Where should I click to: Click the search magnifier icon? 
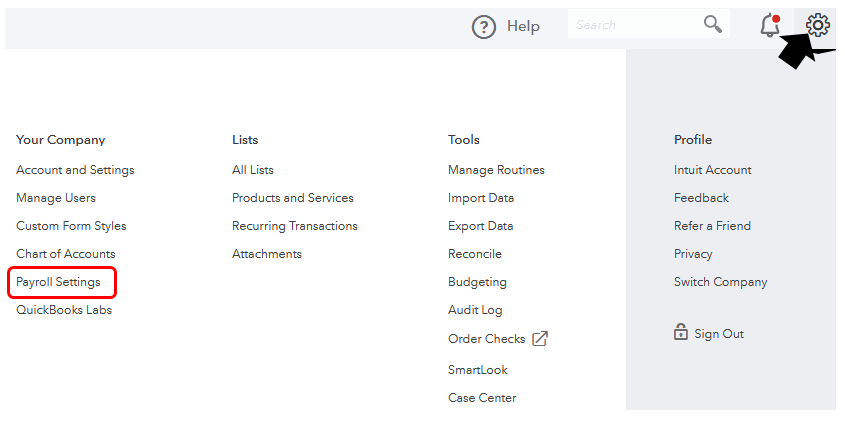[713, 24]
